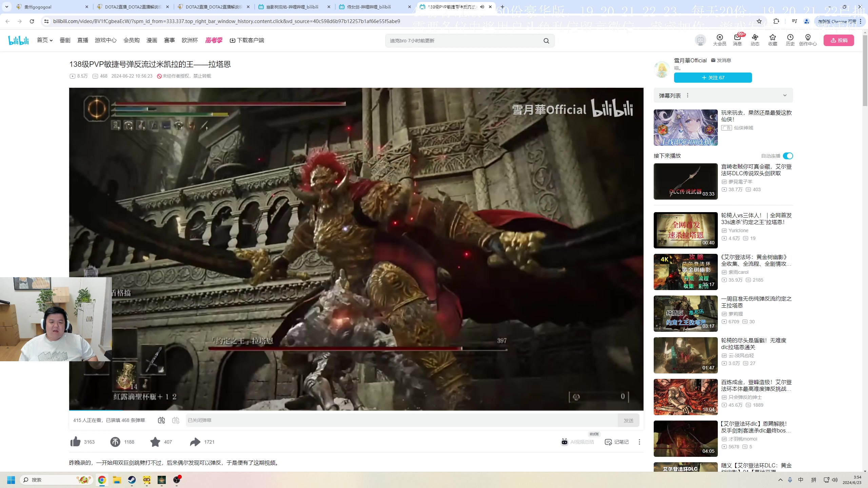Open the 消息 messages icon
Image resolution: width=868 pixels, height=488 pixels.
coord(737,40)
